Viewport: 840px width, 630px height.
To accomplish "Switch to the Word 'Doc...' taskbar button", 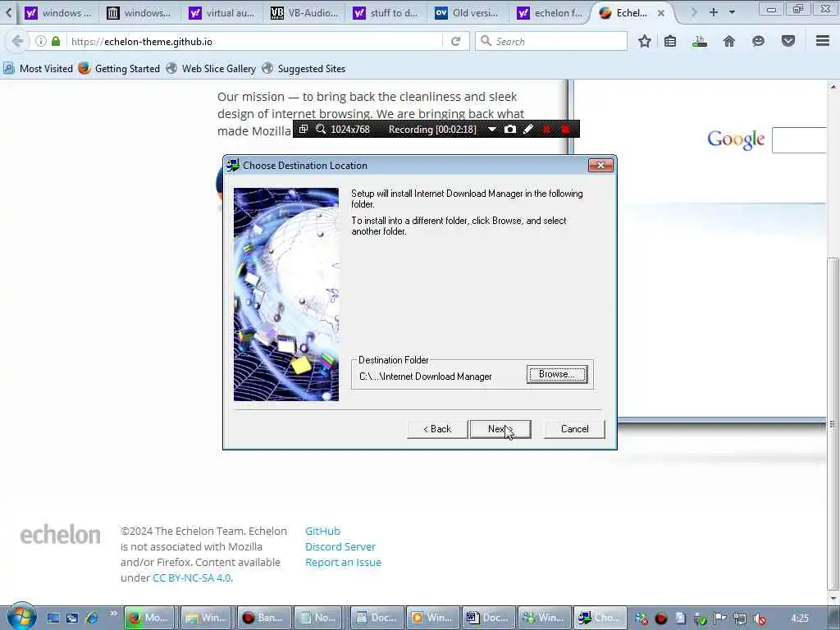I will 489,618.
